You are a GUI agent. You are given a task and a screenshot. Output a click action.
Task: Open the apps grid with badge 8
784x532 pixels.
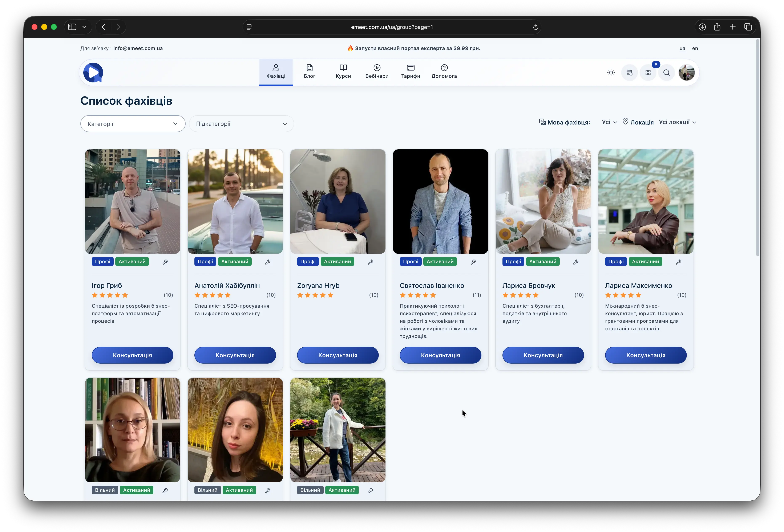[x=648, y=73]
